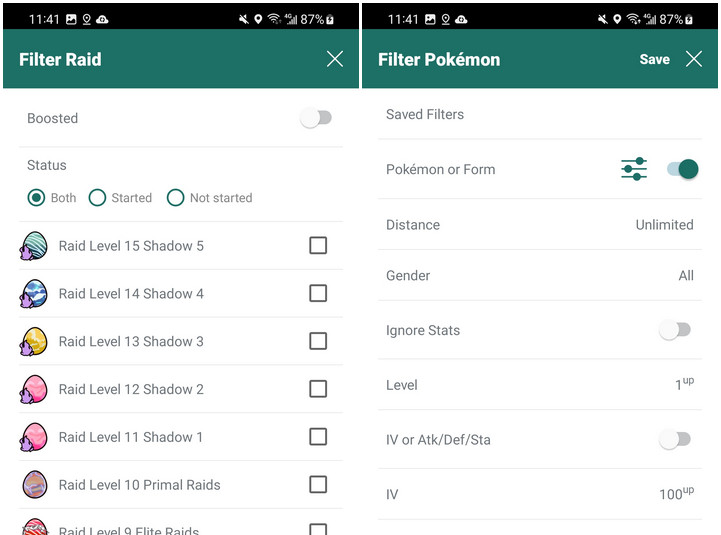
Task: Close the Filter Raid screen
Action: coord(335,59)
